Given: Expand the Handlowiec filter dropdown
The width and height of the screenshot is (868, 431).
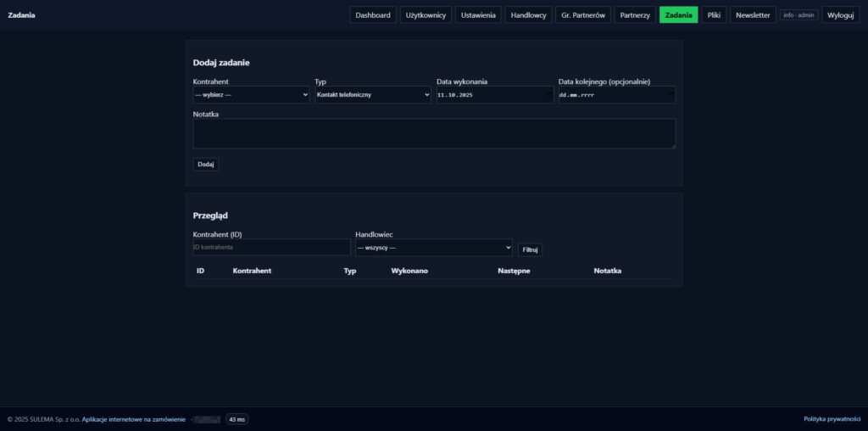Looking at the screenshot, I should pyautogui.click(x=433, y=248).
